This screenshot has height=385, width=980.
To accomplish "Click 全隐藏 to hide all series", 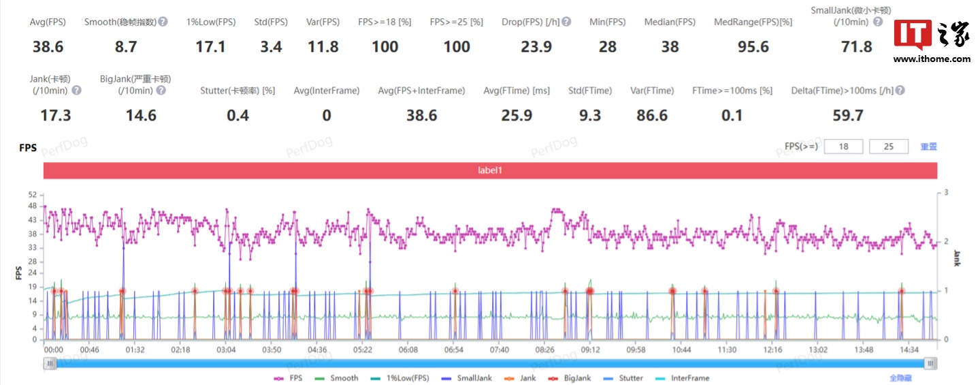I will point(900,378).
